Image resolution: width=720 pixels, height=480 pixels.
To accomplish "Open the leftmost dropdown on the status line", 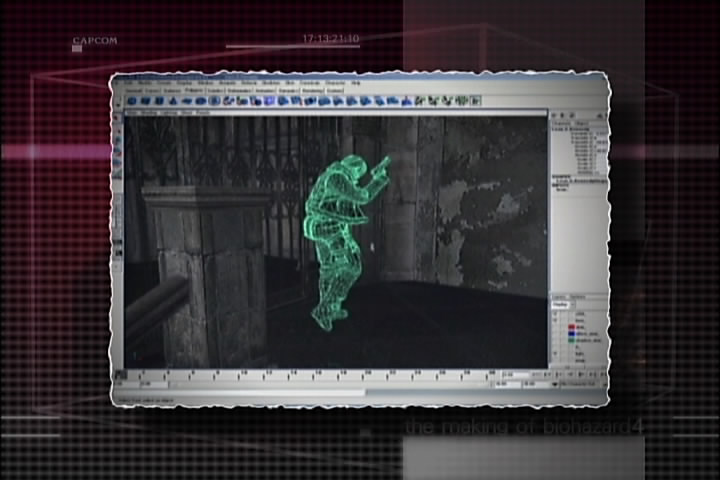I will tap(132, 90).
